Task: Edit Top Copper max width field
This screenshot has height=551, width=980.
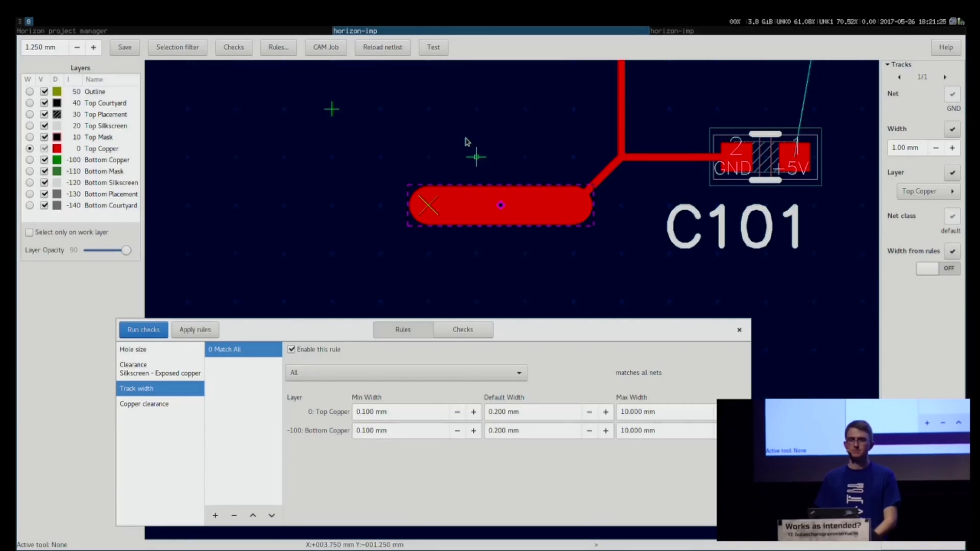Action: (666, 412)
